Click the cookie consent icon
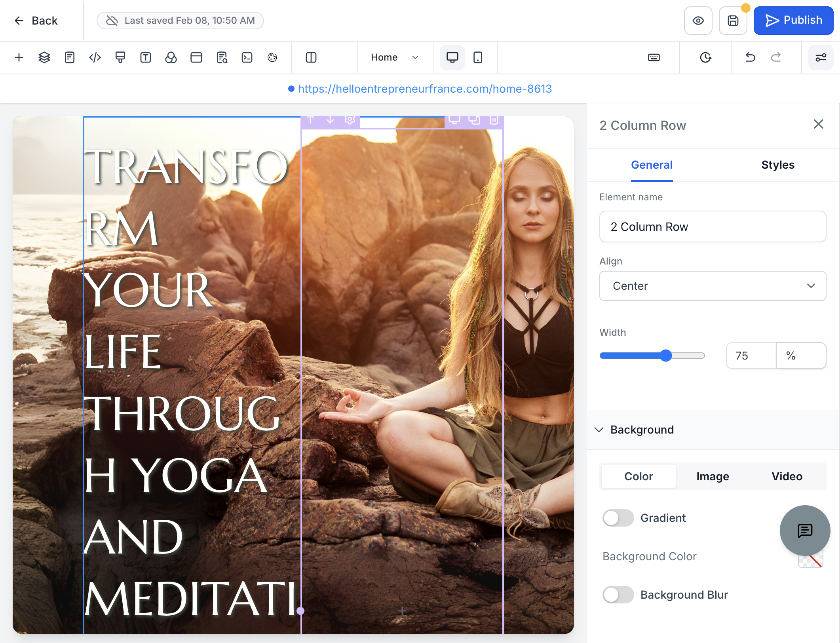 [272, 58]
